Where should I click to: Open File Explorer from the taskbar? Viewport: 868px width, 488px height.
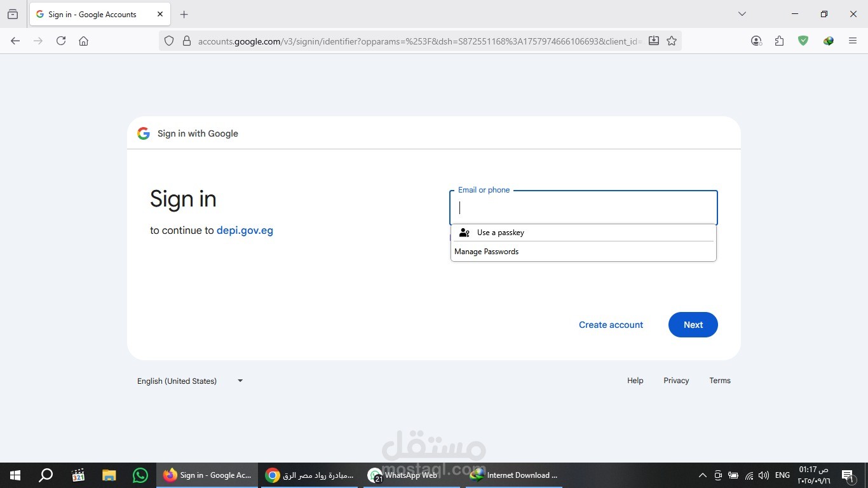click(x=109, y=475)
